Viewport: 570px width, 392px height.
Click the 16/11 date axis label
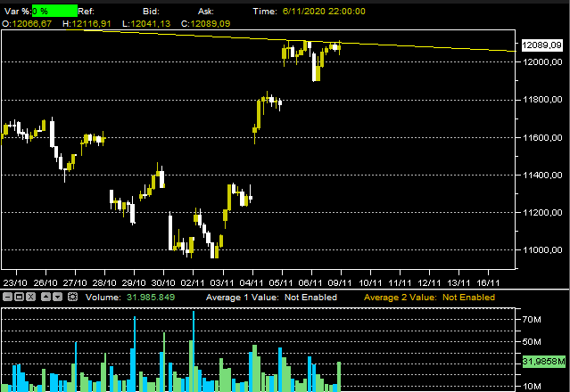point(488,282)
